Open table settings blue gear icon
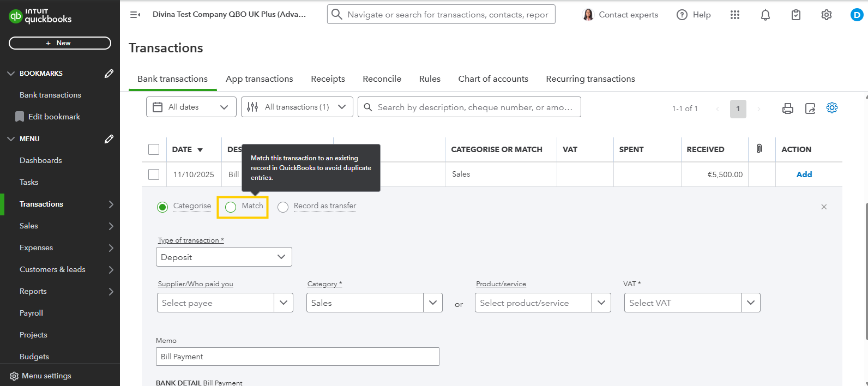The image size is (868, 386). 832,108
